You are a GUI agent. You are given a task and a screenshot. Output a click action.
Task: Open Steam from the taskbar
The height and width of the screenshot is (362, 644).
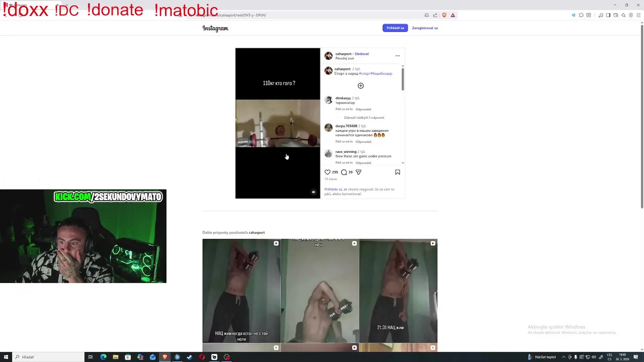[189, 357]
